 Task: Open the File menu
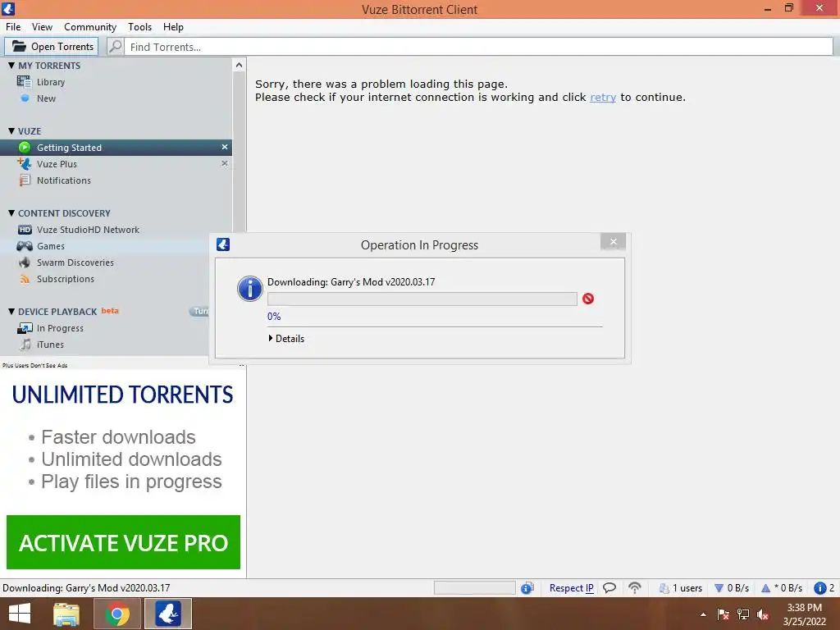pos(13,27)
